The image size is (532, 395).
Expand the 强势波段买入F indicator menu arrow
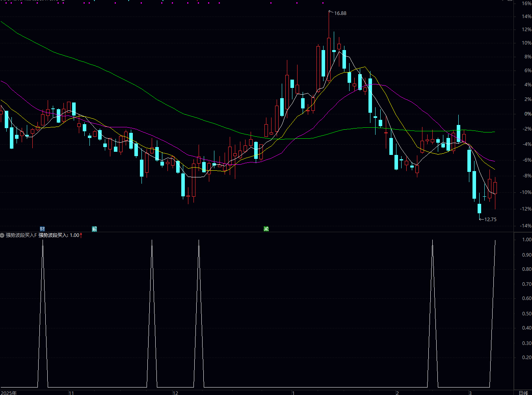pos(2,235)
